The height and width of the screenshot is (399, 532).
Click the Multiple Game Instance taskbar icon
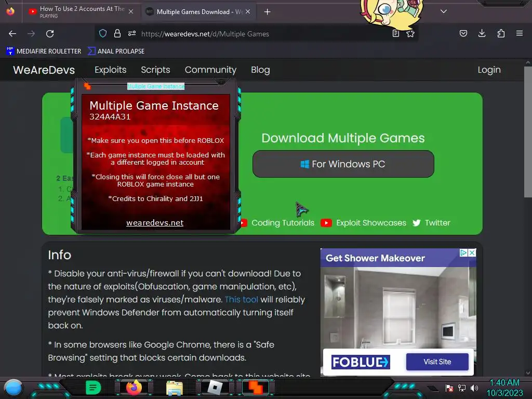[x=256, y=388]
